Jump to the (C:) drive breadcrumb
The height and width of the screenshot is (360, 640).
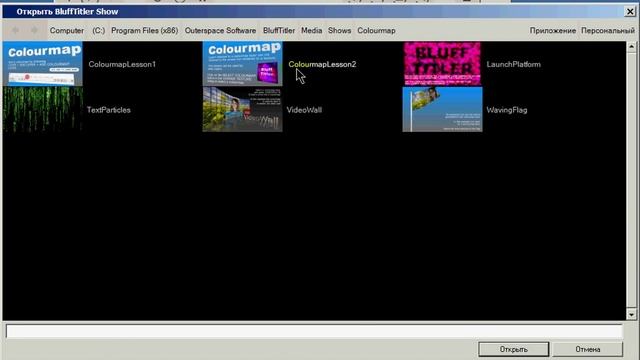[98, 31]
